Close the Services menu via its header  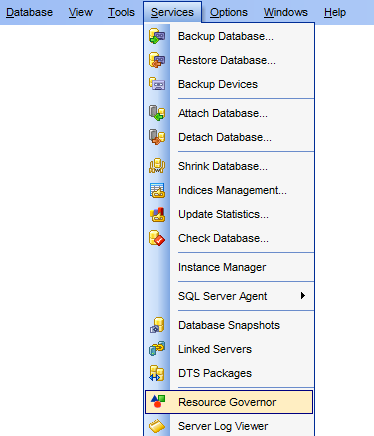tap(172, 12)
